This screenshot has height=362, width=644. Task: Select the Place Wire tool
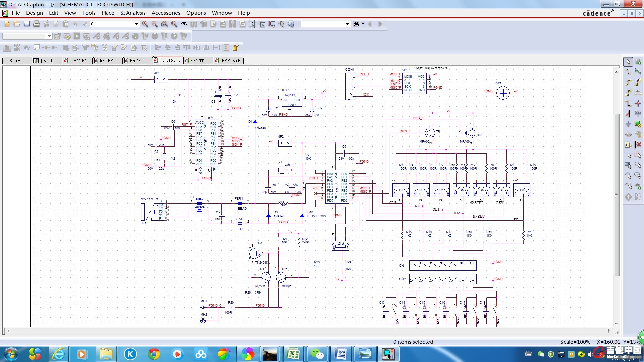628,72
